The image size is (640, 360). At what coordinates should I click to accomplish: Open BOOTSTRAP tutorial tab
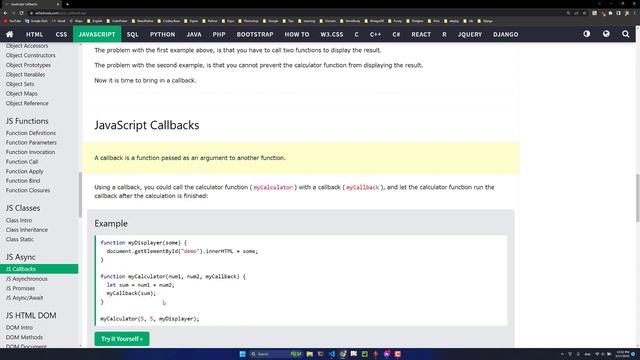(x=255, y=34)
